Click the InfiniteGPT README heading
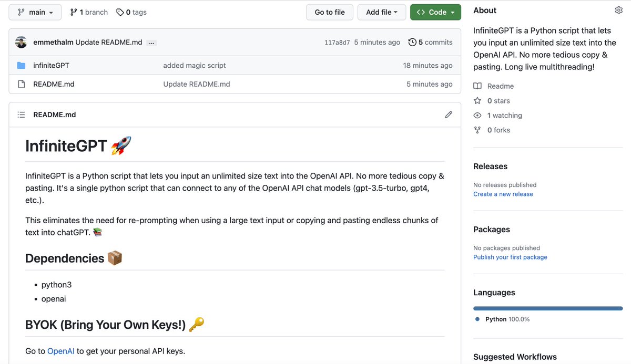 tap(78, 145)
